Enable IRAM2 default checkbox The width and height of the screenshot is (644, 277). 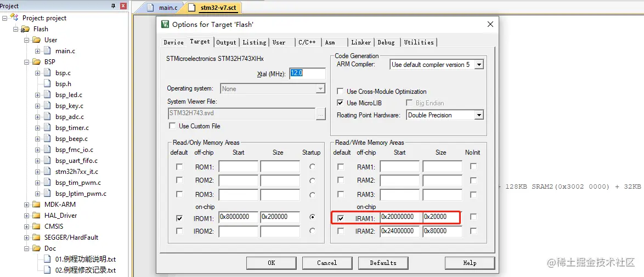tap(341, 231)
